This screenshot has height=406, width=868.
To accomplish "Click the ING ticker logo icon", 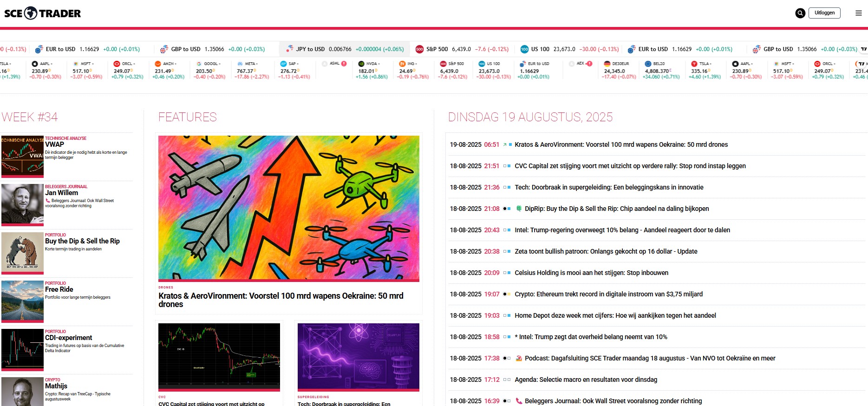I will 403,64.
